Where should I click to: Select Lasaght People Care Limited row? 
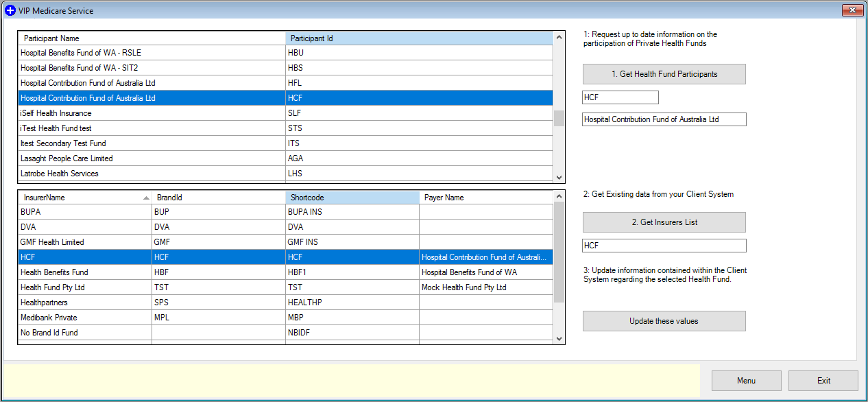click(x=285, y=158)
